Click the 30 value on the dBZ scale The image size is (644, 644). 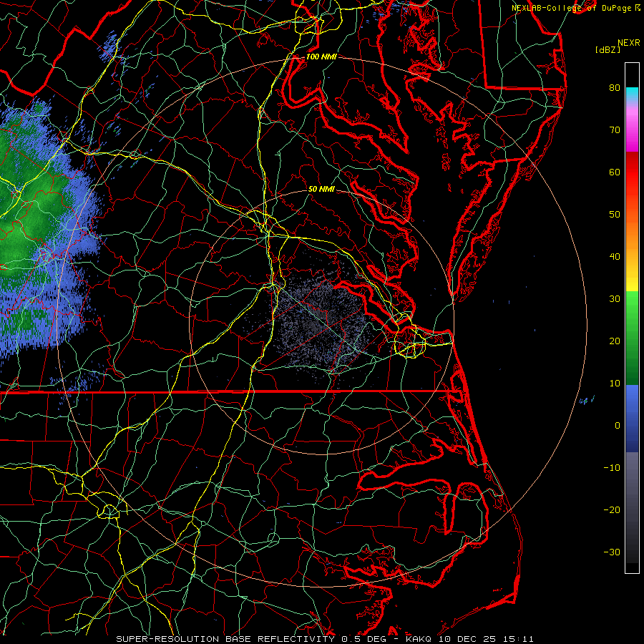(615, 299)
